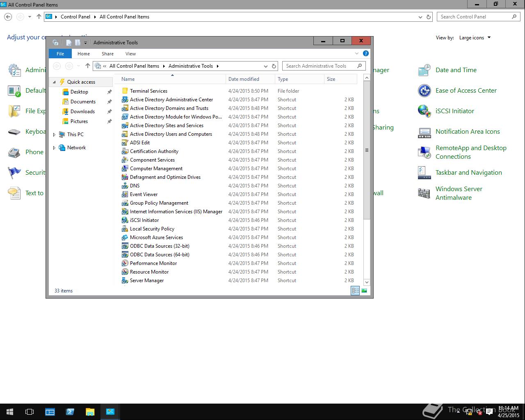
Task: Open Server Manager from the taskbar
Action: point(50,412)
